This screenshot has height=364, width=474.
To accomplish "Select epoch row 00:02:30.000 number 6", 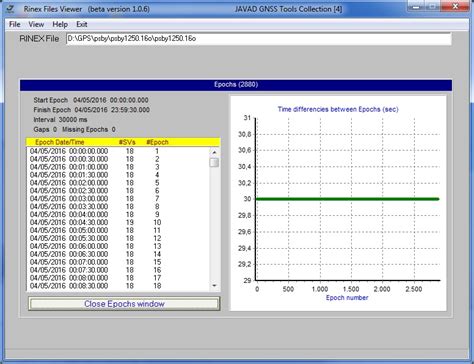I will 118,191.
